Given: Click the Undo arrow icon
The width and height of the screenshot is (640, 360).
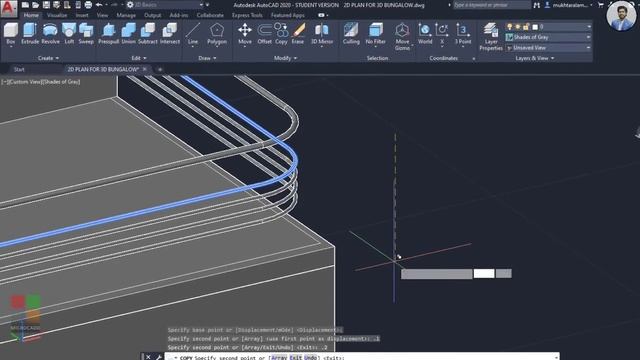Looking at the screenshot, I should click(99, 5).
